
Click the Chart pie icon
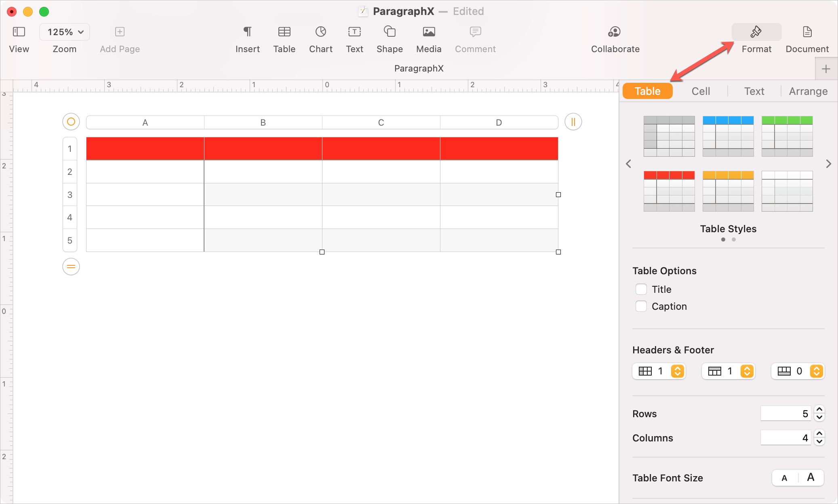[x=320, y=32]
